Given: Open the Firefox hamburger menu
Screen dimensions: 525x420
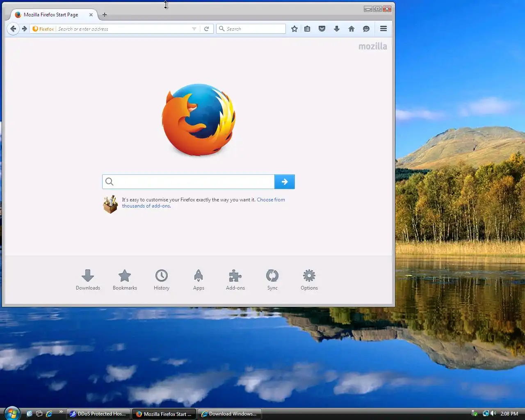Looking at the screenshot, I should coord(383,29).
